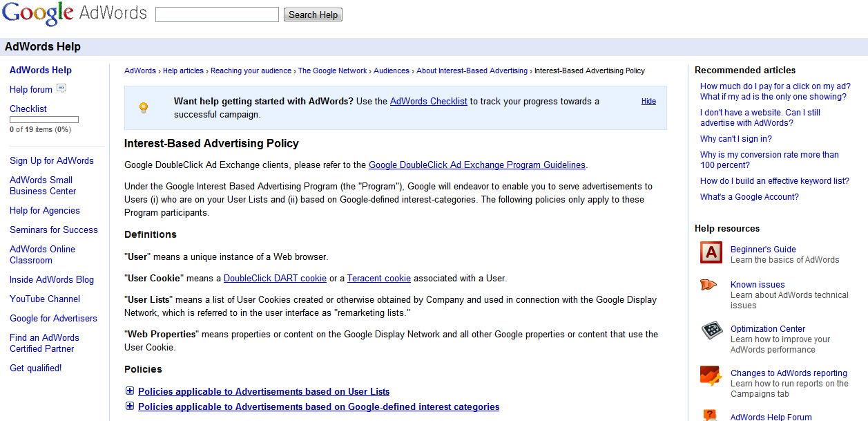Open Seminars for Success link
Screen dimensions: 868x421
54,230
